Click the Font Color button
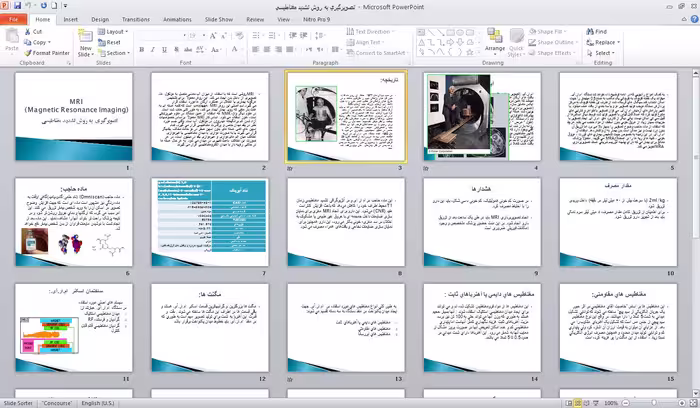The height and width of the screenshot is (408, 700). pos(234,50)
